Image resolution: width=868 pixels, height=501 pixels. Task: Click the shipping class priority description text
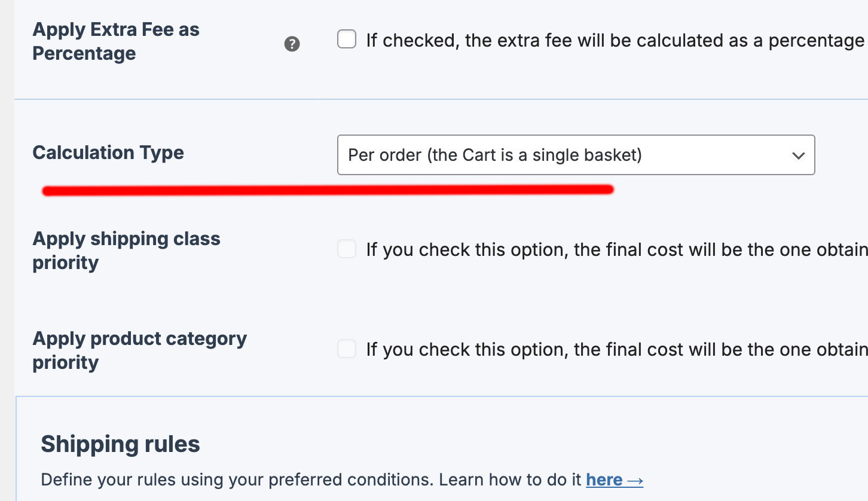coord(616,249)
